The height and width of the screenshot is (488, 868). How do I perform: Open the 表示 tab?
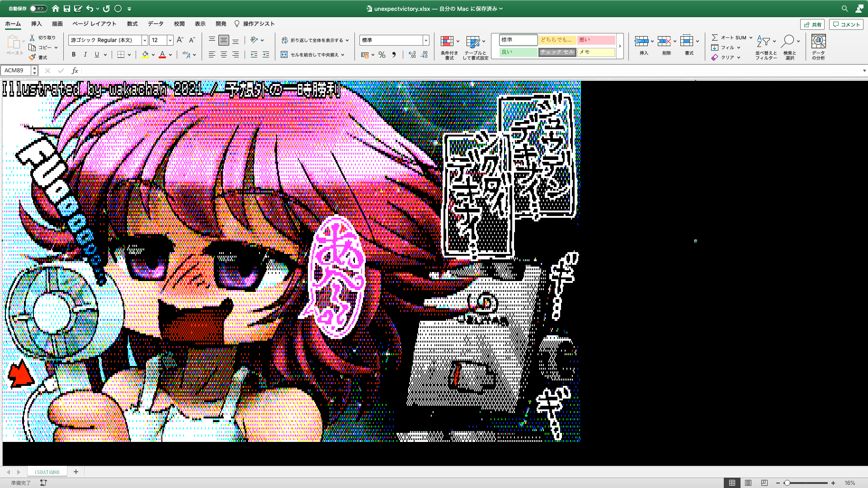tap(200, 24)
